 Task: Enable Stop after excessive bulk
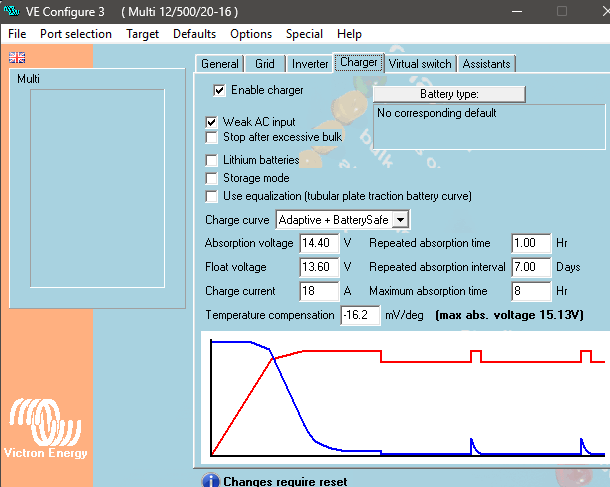(x=211, y=137)
